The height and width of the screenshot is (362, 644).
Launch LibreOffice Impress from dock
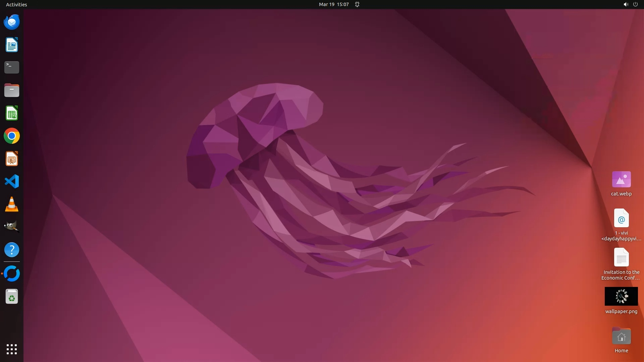tap(12, 159)
